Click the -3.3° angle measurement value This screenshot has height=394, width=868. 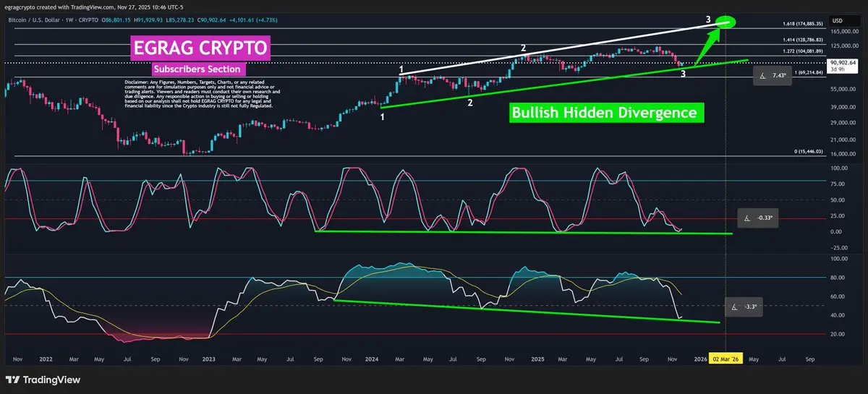coord(752,307)
